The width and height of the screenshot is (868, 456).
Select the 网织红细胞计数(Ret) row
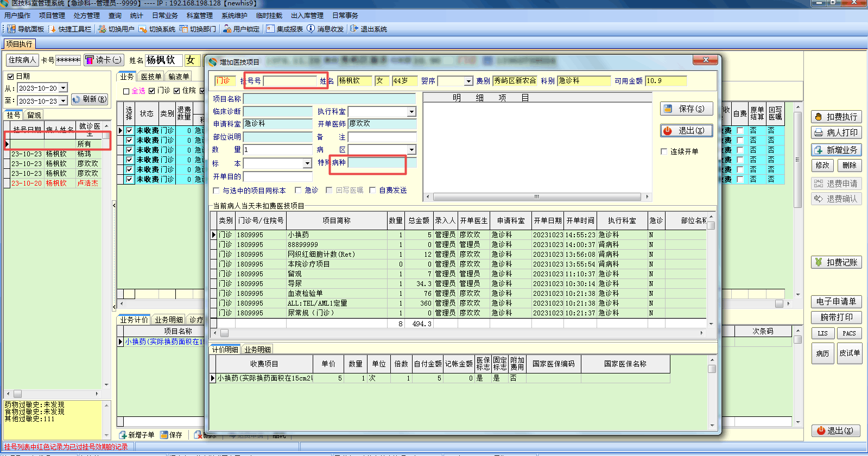coord(462,255)
